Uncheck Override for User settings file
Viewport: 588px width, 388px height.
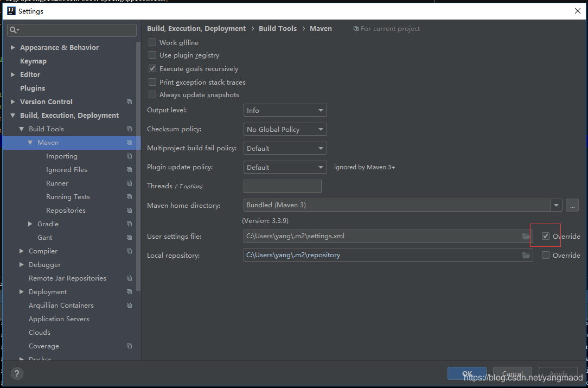546,236
